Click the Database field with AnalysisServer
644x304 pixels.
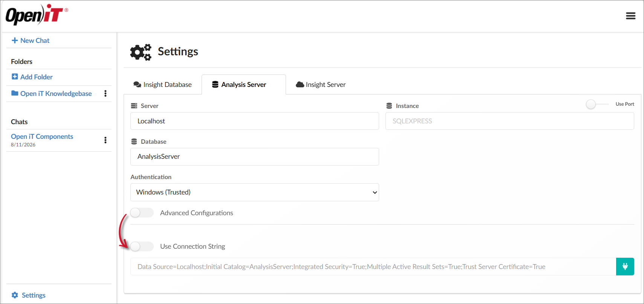coord(255,157)
